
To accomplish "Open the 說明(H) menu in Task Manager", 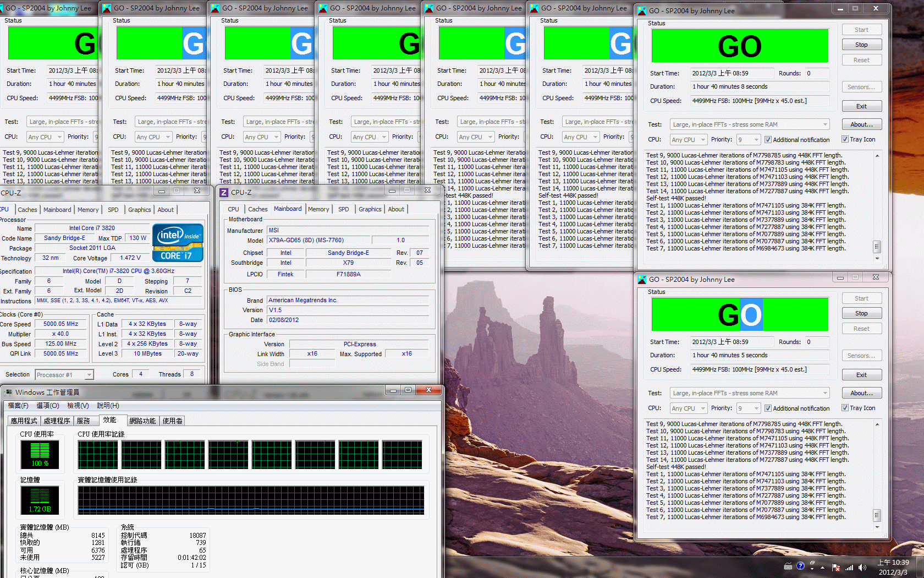I will [108, 406].
